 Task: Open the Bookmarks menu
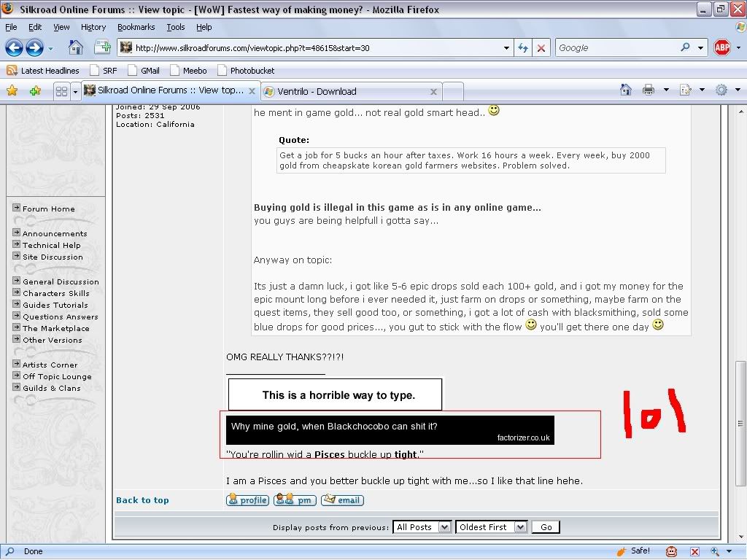136,27
